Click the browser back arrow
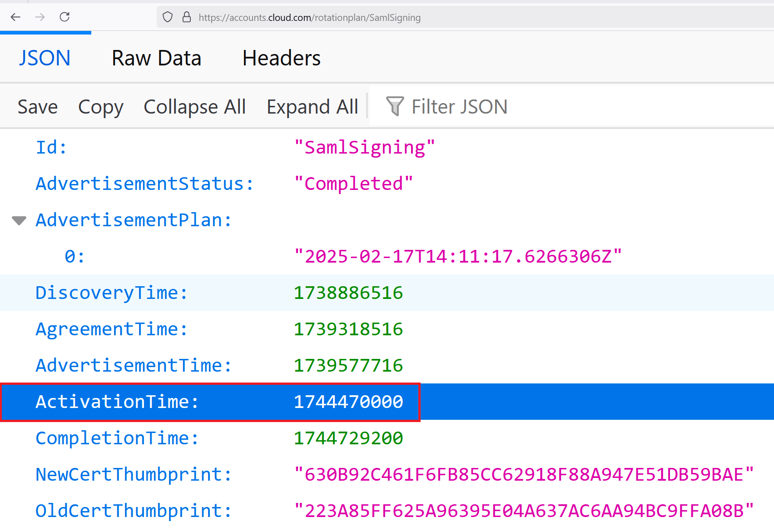 (x=15, y=17)
